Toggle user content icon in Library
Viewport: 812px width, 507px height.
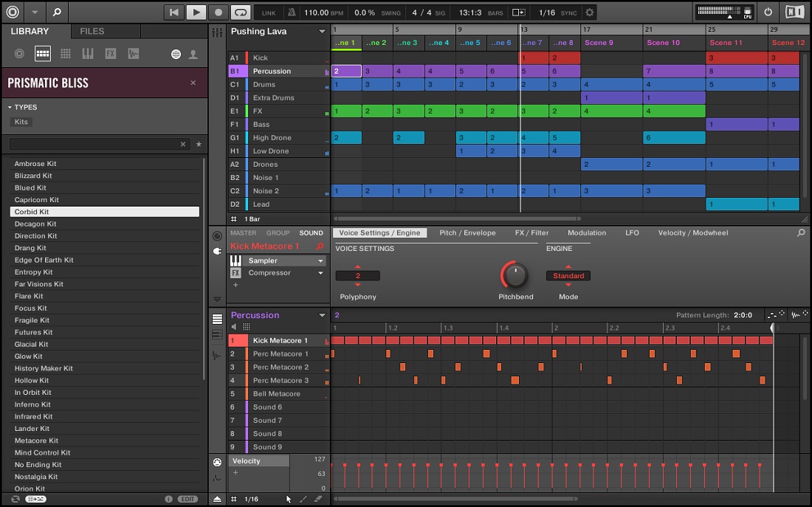click(x=193, y=54)
